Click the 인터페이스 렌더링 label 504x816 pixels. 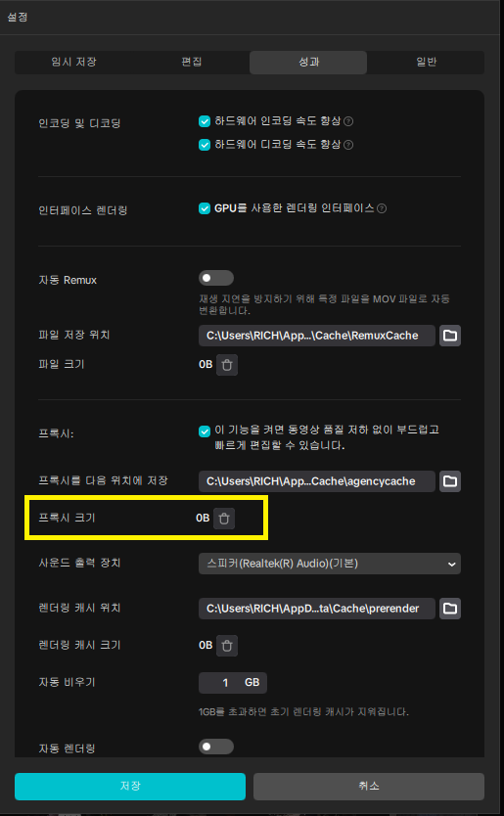83,210
